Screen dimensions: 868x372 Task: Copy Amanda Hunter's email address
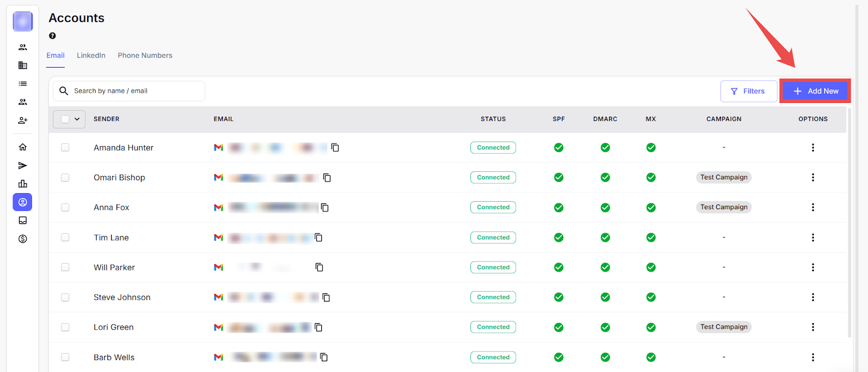(x=335, y=147)
